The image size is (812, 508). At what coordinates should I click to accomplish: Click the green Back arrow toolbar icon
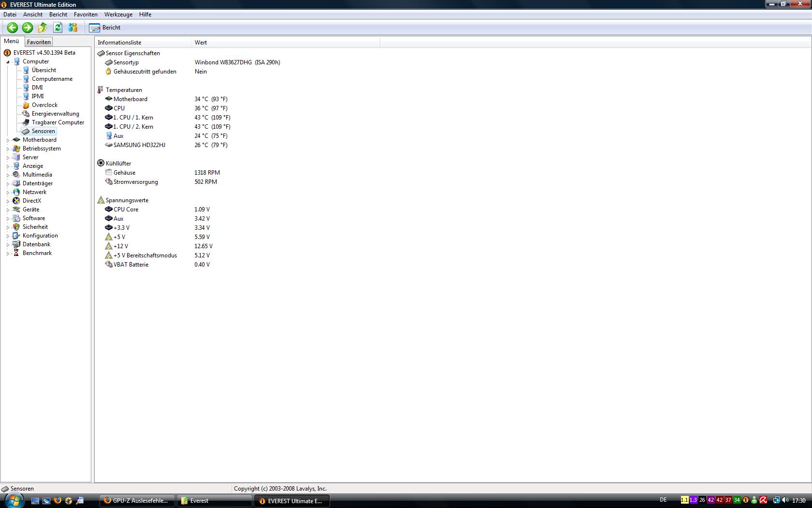pos(13,28)
